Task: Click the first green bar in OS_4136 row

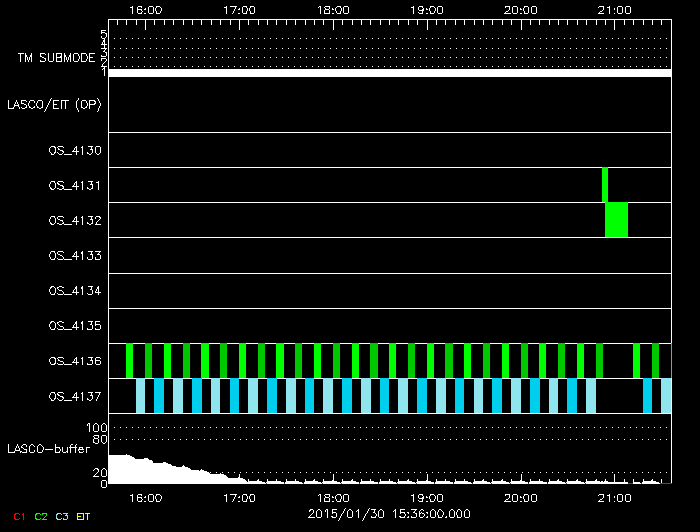Action: 129,360
